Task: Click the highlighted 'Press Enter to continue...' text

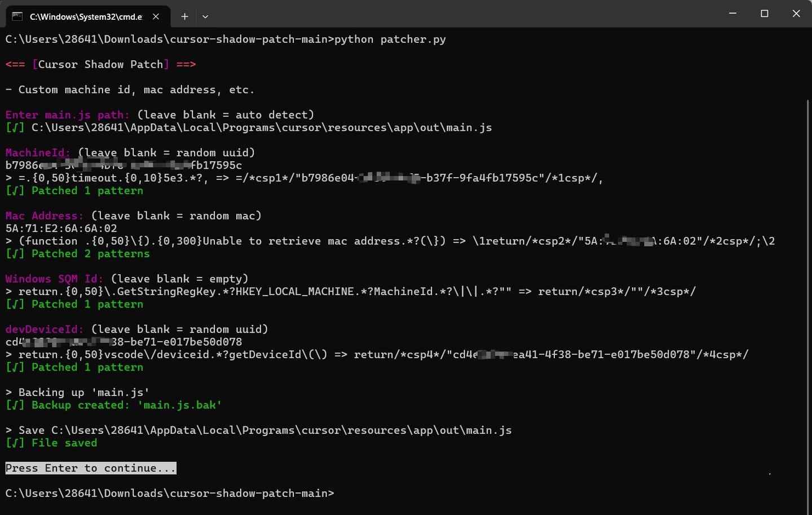Action: [90, 468]
